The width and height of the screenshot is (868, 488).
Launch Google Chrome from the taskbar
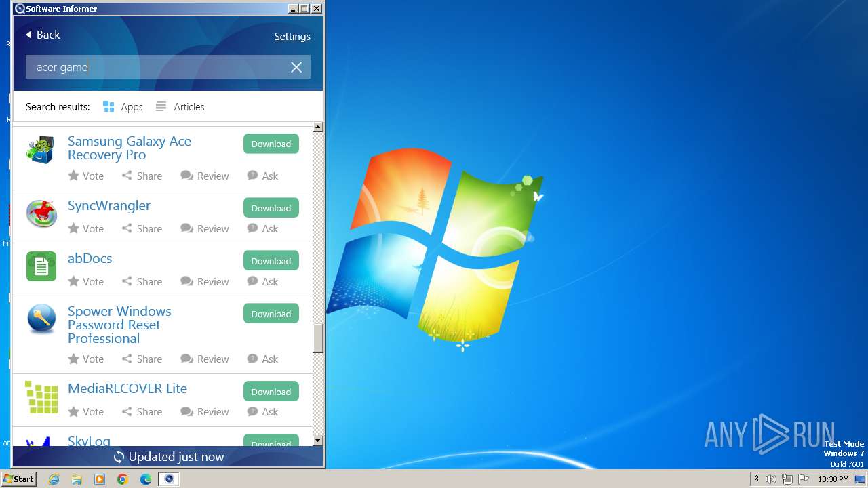tap(123, 479)
